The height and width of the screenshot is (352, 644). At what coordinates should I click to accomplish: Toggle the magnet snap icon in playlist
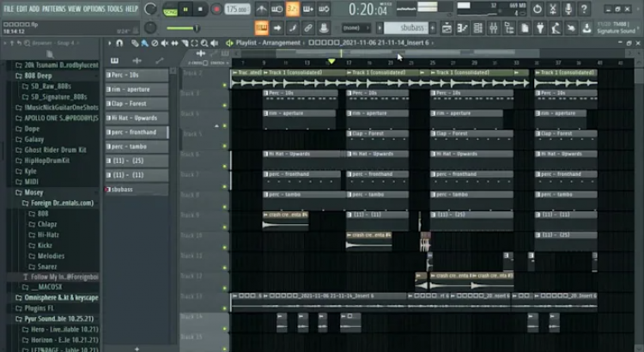pos(119,43)
